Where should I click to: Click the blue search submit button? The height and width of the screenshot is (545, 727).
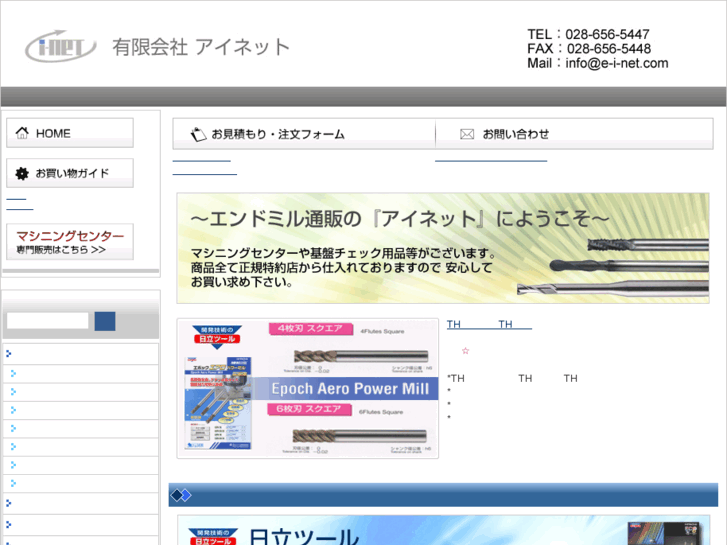pos(105,321)
